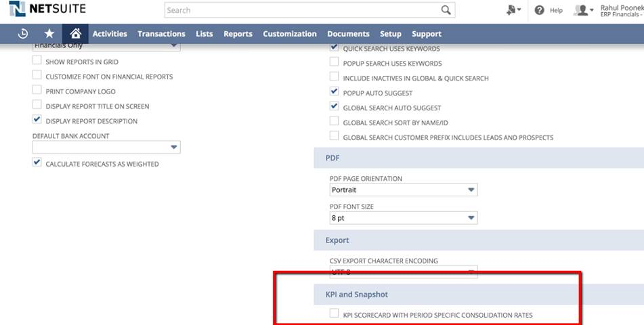
Task: Open the user role profile icon
Action: click(582, 10)
